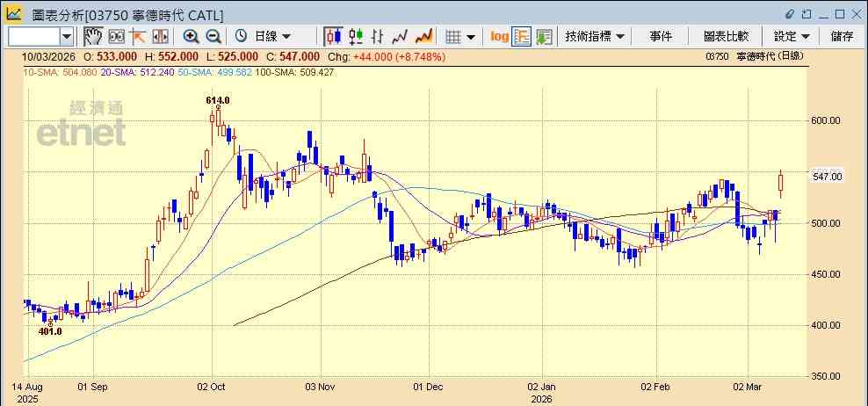
Task: Click the L: 525.000 low value
Action: pos(233,56)
